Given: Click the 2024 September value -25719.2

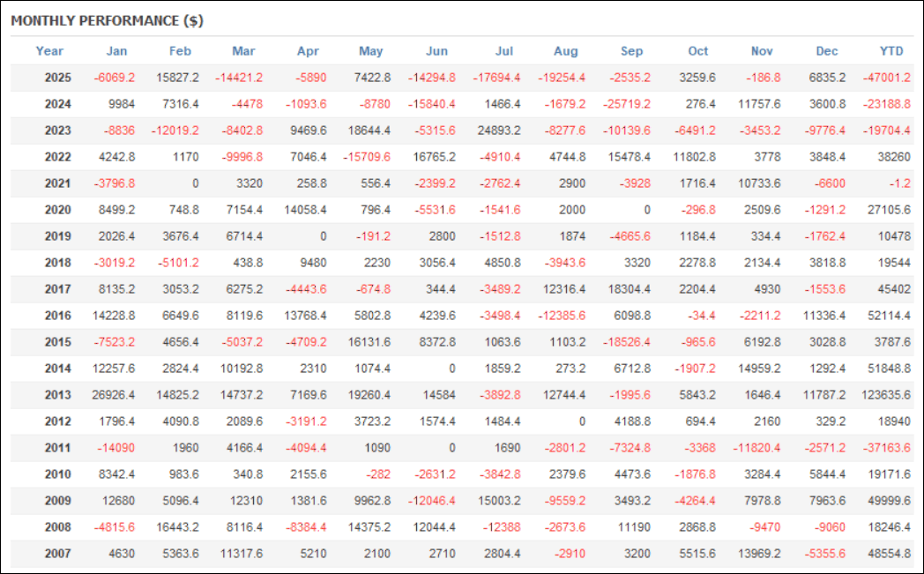Looking at the screenshot, I should [622, 104].
